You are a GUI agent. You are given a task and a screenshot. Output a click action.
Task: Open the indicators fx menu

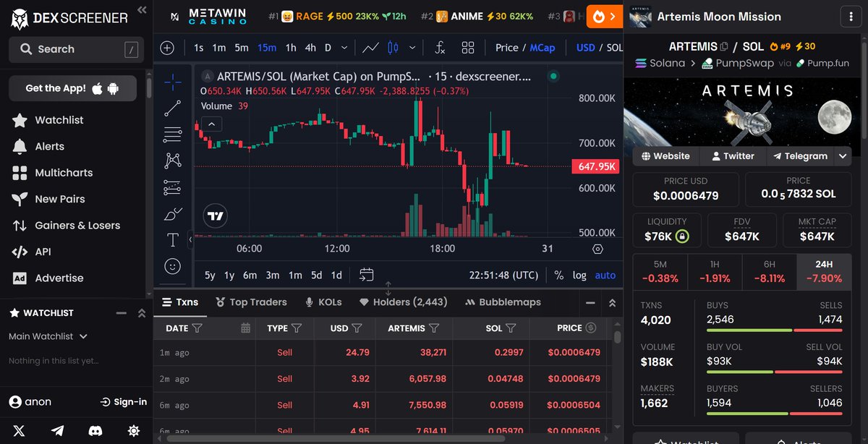tap(439, 48)
